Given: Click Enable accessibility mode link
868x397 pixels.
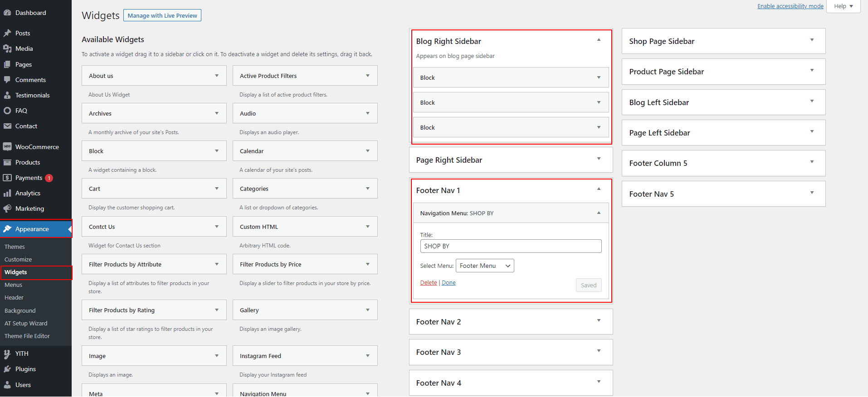Looking at the screenshot, I should click(x=790, y=6).
